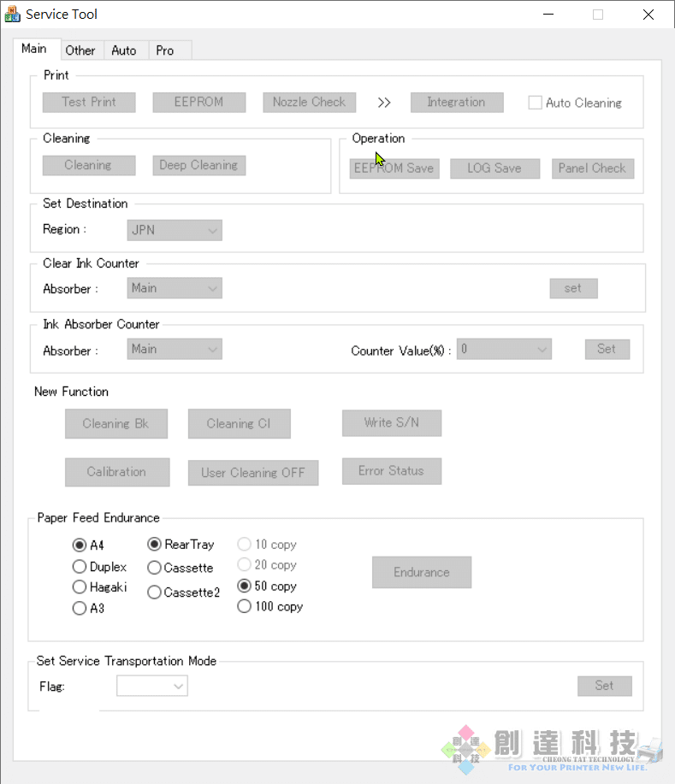Click the Deep Cleaning button
Image resolution: width=675 pixels, height=784 pixels.
click(x=198, y=165)
